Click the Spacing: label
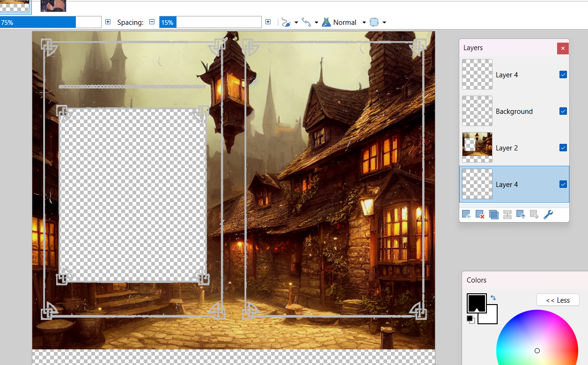The image size is (588, 365). pyautogui.click(x=130, y=22)
